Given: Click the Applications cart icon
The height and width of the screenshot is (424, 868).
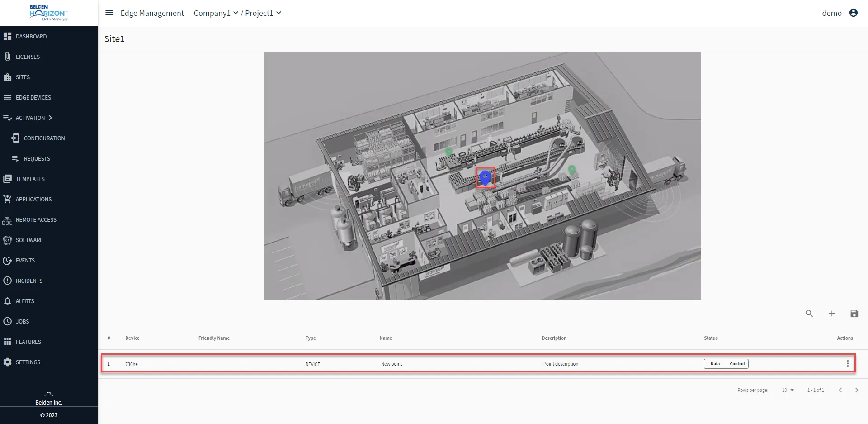Looking at the screenshot, I should click(7, 199).
